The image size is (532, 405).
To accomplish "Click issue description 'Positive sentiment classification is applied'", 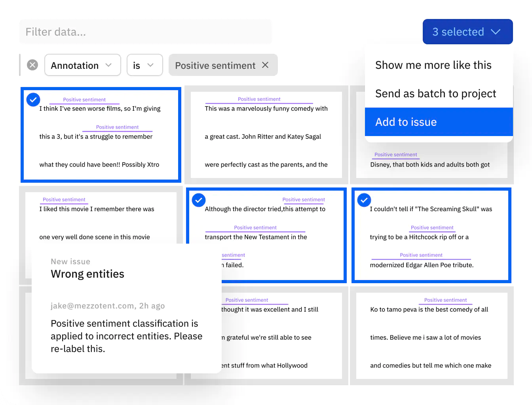I will (127, 336).
